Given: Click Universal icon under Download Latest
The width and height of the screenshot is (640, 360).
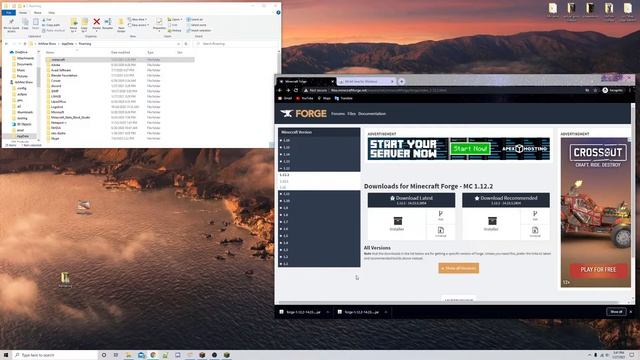Looking at the screenshot, I should [x=441, y=231].
